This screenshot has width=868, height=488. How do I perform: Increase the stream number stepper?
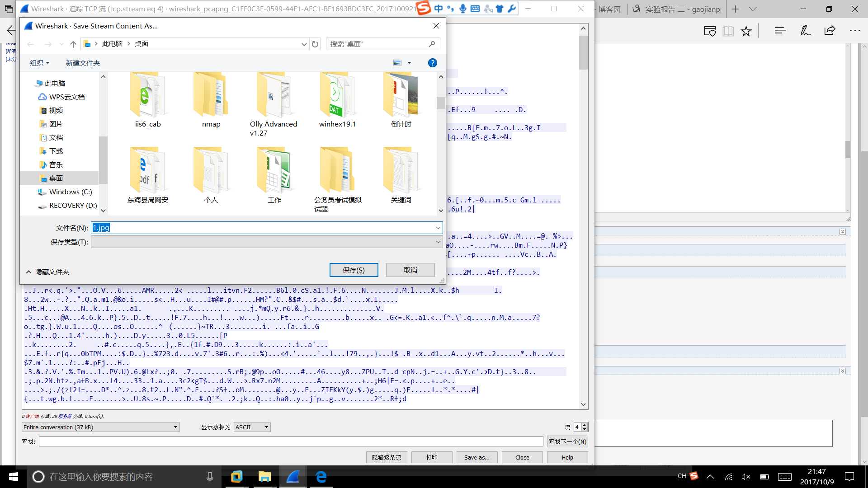[585, 425]
